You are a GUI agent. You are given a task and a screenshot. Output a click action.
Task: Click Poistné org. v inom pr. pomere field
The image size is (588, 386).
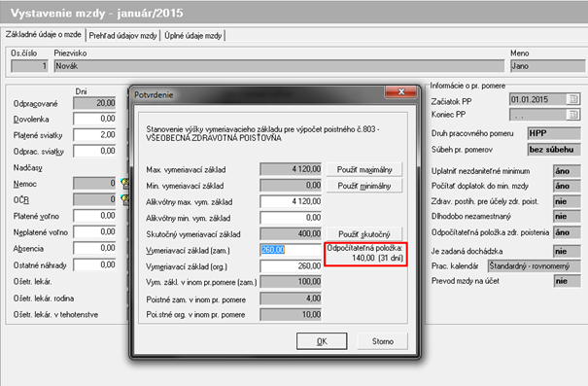coord(291,314)
